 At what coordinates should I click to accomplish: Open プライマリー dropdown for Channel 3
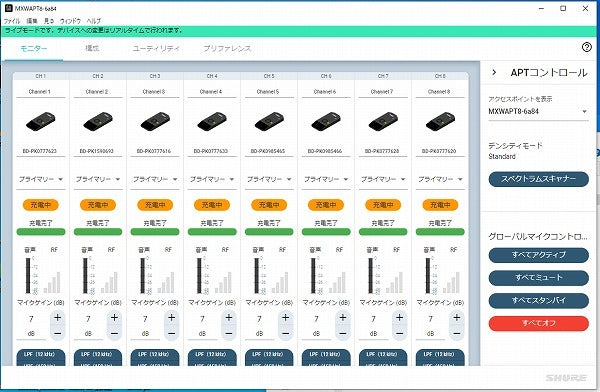coord(155,179)
